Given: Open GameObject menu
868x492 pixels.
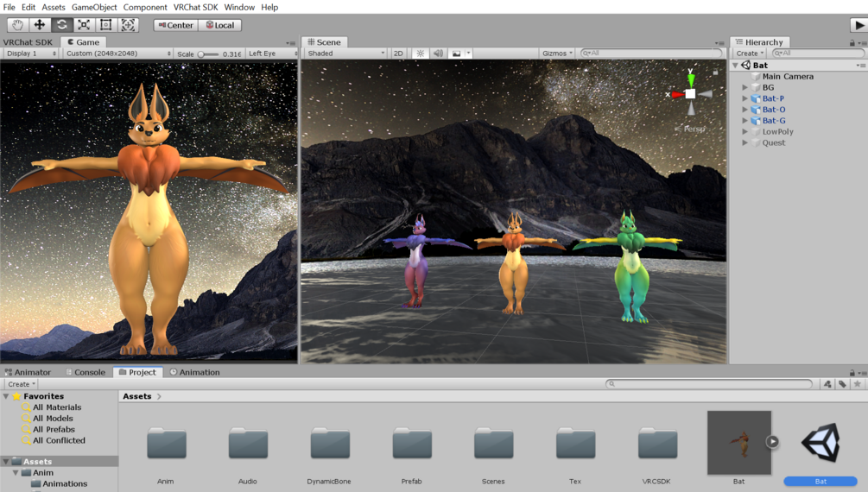Looking at the screenshot, I should [94, 7].
